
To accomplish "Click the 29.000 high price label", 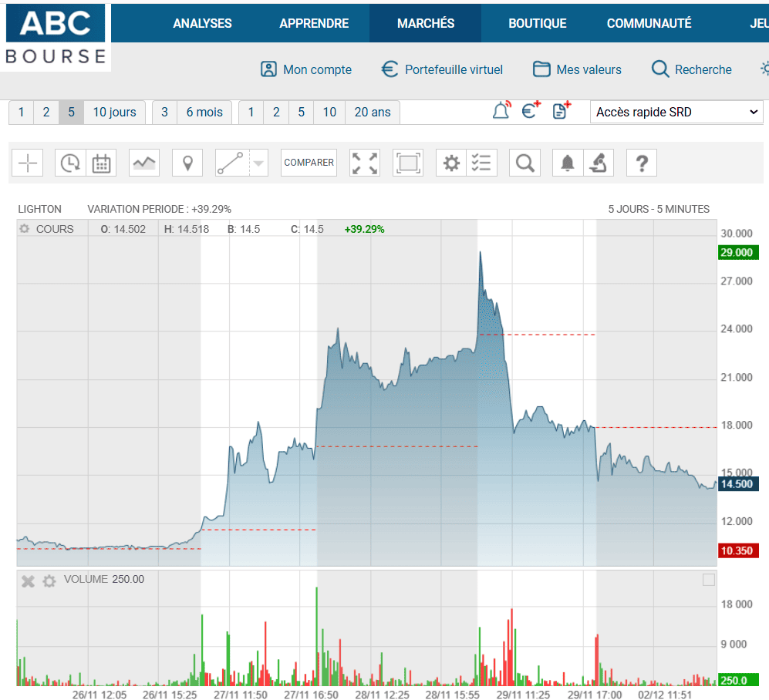I will 738,252.
